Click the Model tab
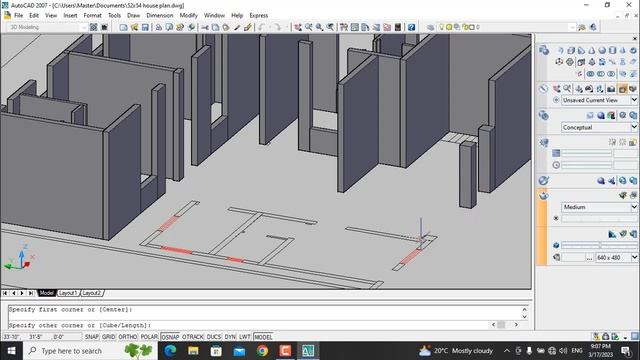The height and width of the screenshot is (360, 640). coord(46,293)
